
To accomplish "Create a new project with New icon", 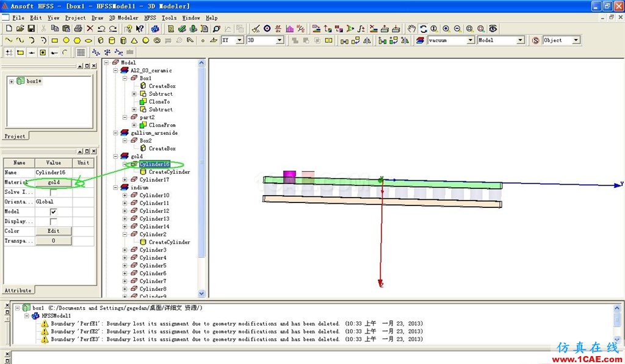I will (9, 29).
